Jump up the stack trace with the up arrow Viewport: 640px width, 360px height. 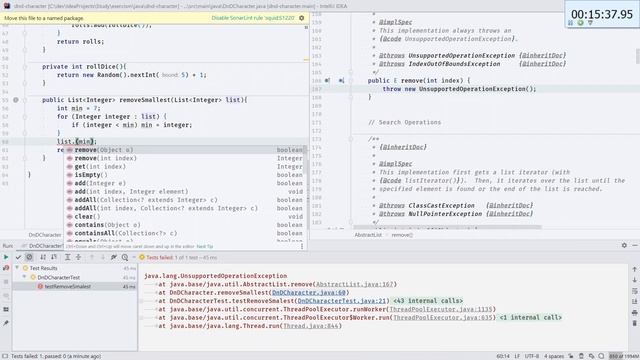(634, 269)
